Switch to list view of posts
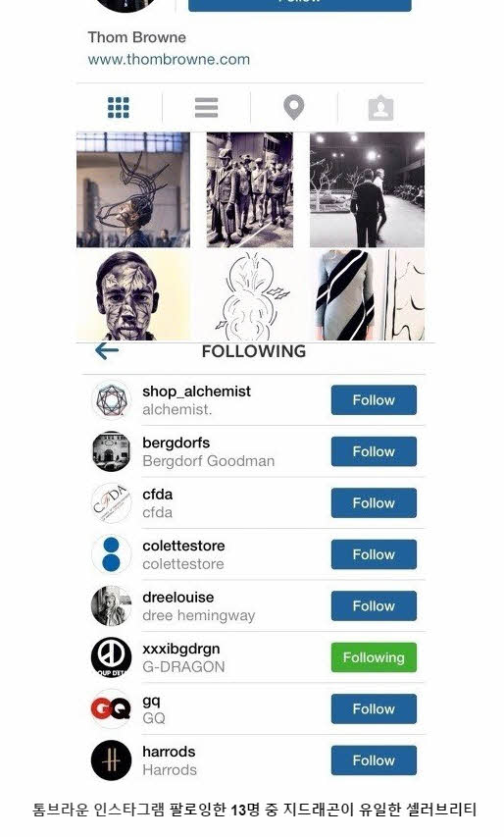The width and height of the screenshot is (504, 837). [x=206, y=107]
